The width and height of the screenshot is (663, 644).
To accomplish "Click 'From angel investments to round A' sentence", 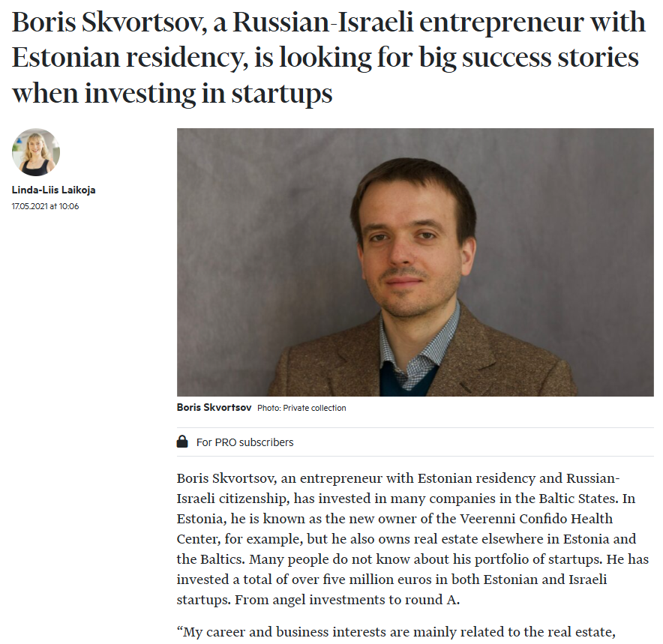I will (346, 600).
